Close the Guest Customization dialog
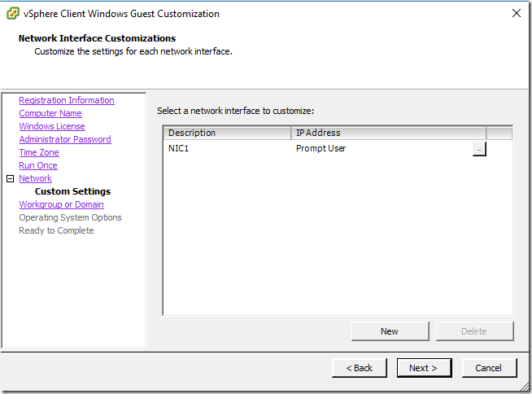The image size is (532, 394). tap(517, 13)
